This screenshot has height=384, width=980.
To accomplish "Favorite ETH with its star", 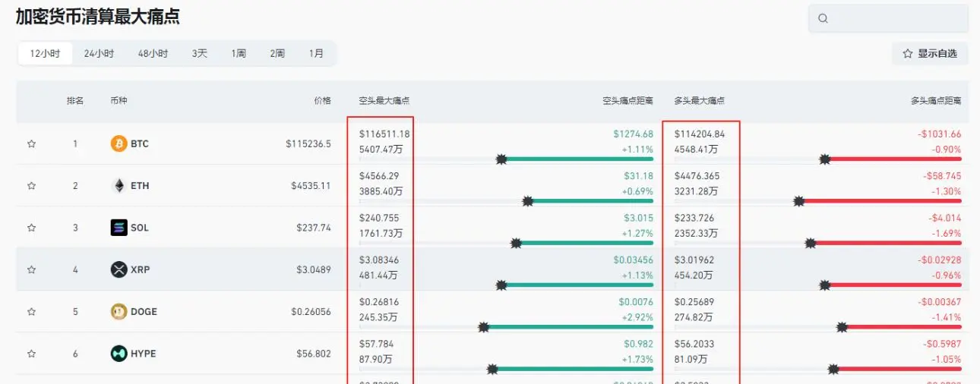I will point(31,185).
